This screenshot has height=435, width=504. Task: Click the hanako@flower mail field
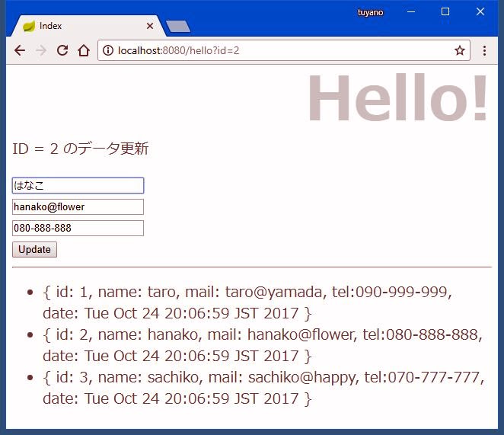[78, 207]
